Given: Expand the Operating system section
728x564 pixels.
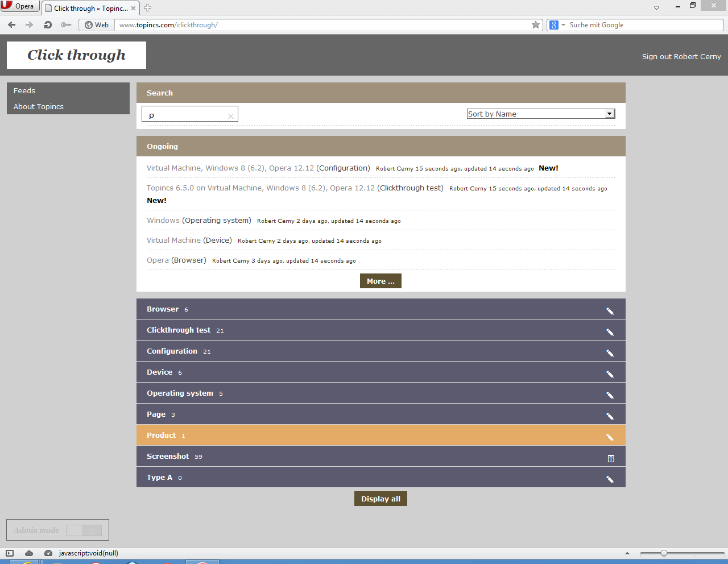Looking at the screenshot, I should coord(180,393).
